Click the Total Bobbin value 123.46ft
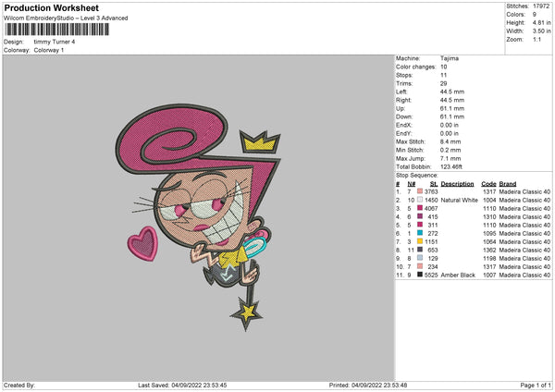This screenshot has height=392, width=555. [451, 166]
